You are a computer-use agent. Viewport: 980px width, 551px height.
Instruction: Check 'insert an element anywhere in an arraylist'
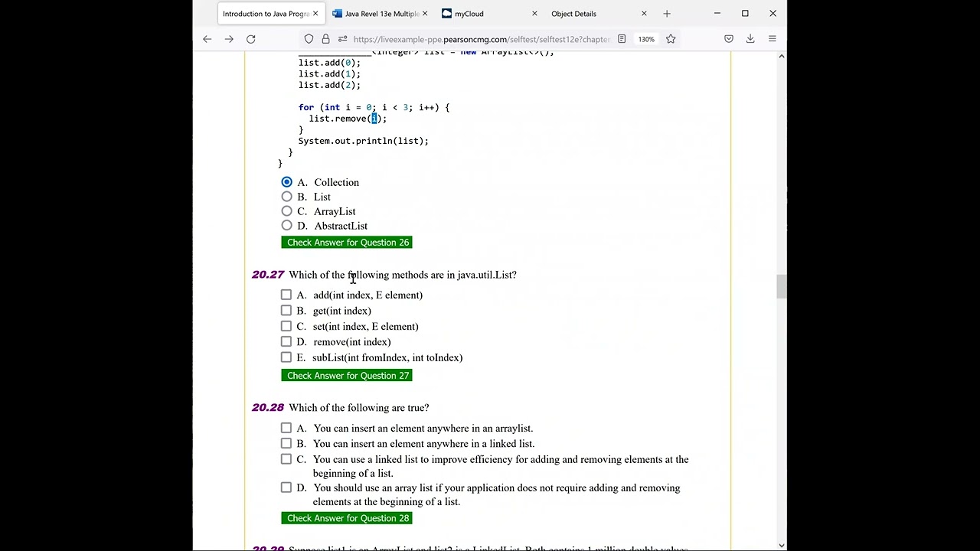pyautogui.click(x=286, y=428)
